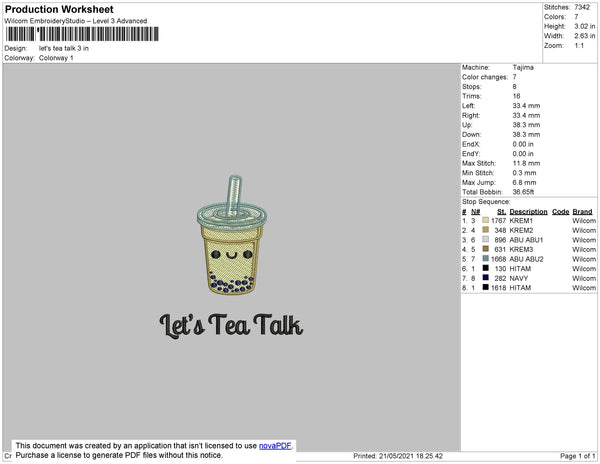The image size is (600, 464).
Task: Click the 'Let's Tea Talk' embroidered lettering
Action: coord(231,326)
